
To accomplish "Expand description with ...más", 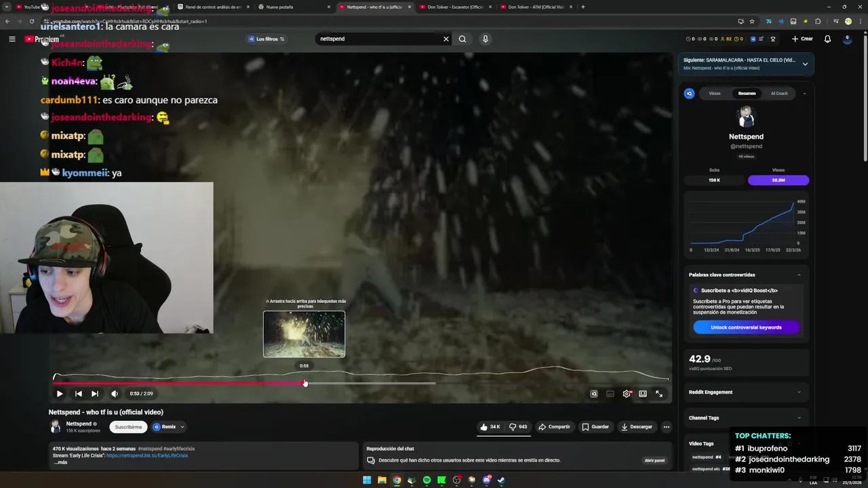I will point(60,462).
